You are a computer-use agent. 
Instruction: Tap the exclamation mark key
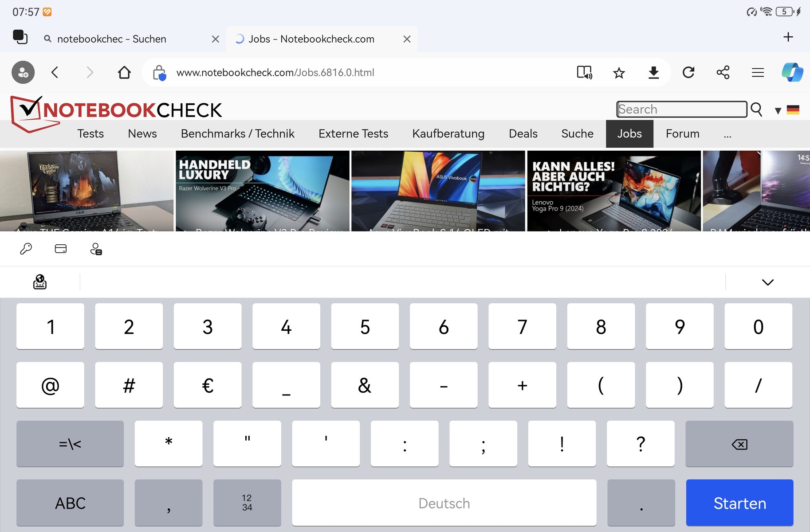point(562,443)
